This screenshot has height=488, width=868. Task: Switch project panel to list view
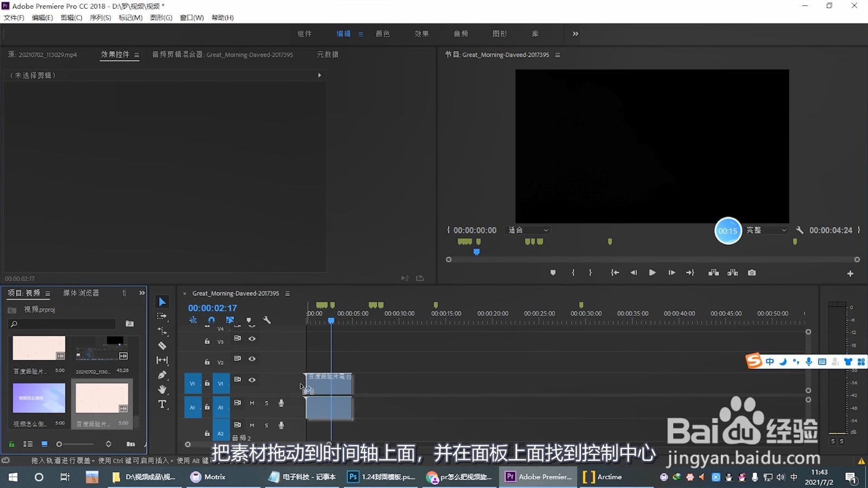(28, 444)
